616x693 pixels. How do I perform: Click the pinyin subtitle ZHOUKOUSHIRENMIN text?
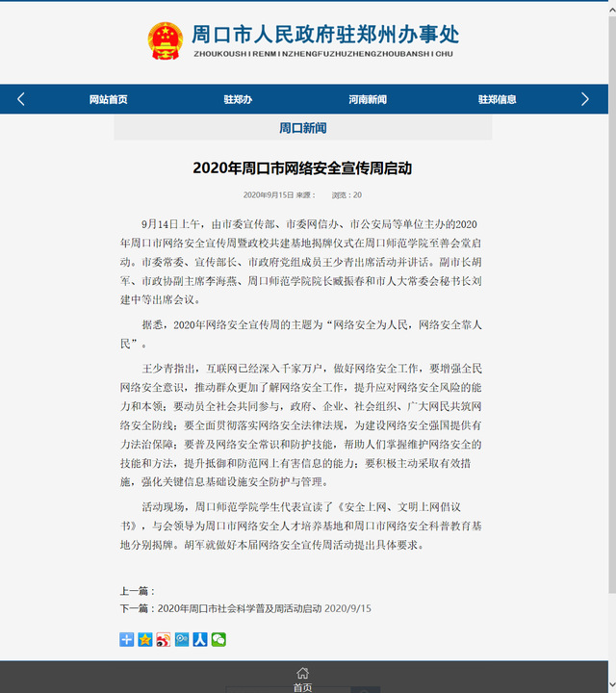[323, 54]
